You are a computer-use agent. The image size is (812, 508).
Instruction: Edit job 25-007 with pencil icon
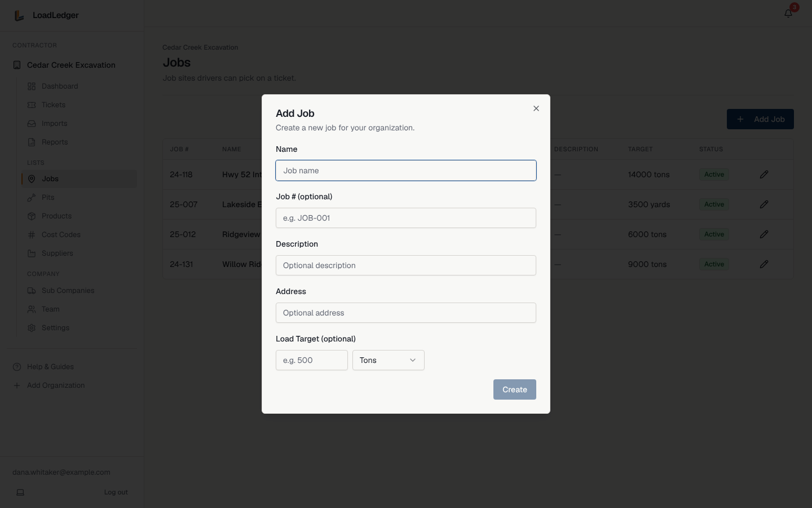[x=764, y=204]
